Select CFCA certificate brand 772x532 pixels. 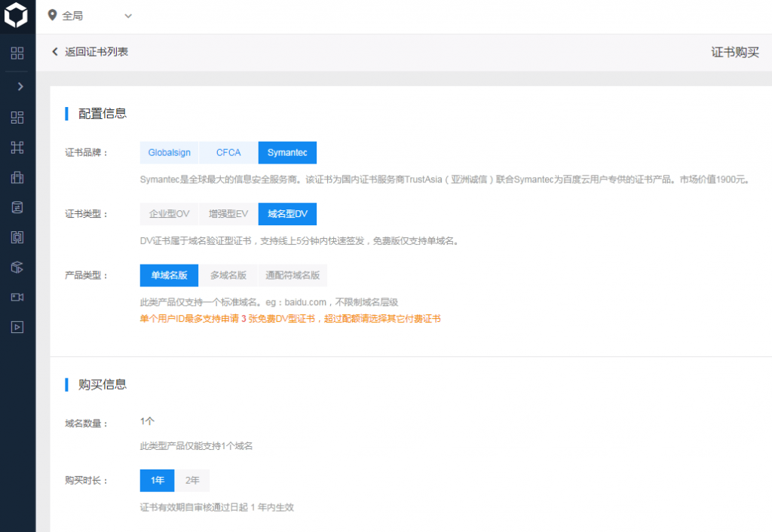pyautogui.click(x=228, y=152)
